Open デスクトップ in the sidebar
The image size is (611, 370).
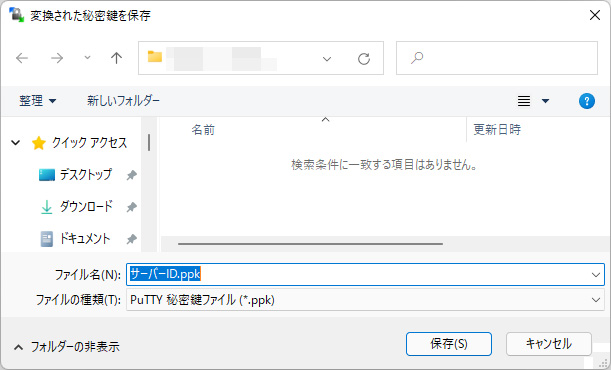tap(85, 174)
